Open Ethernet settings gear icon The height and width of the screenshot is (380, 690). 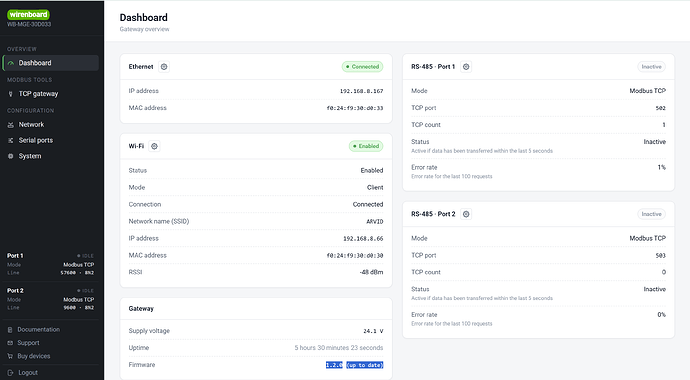[x=164, y=67]
